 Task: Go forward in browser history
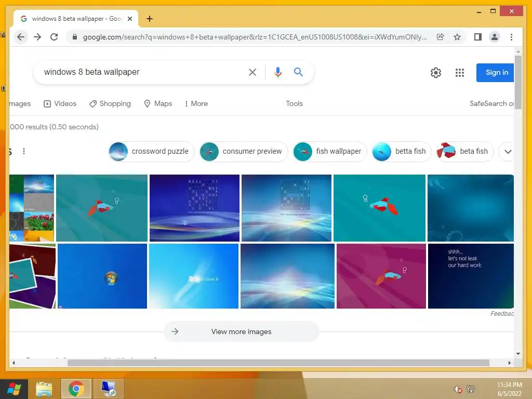[x=37, y=37]
